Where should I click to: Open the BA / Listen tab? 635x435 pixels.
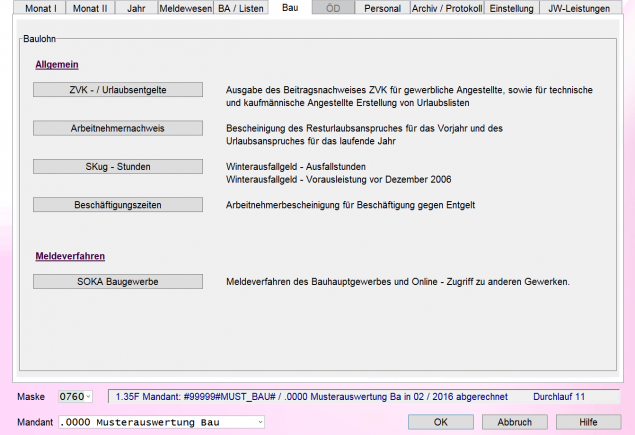coord(241,8)
